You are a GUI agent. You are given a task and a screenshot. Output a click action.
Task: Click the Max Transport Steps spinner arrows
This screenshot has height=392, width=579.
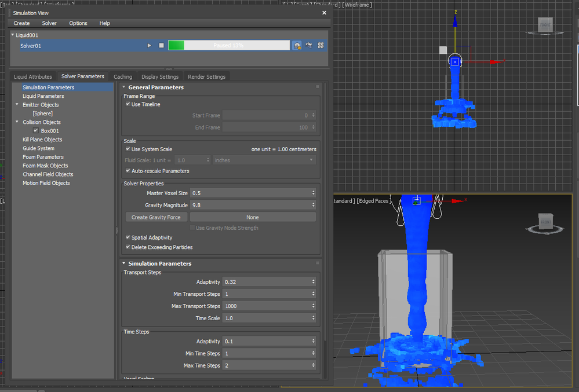coord(313,306)
